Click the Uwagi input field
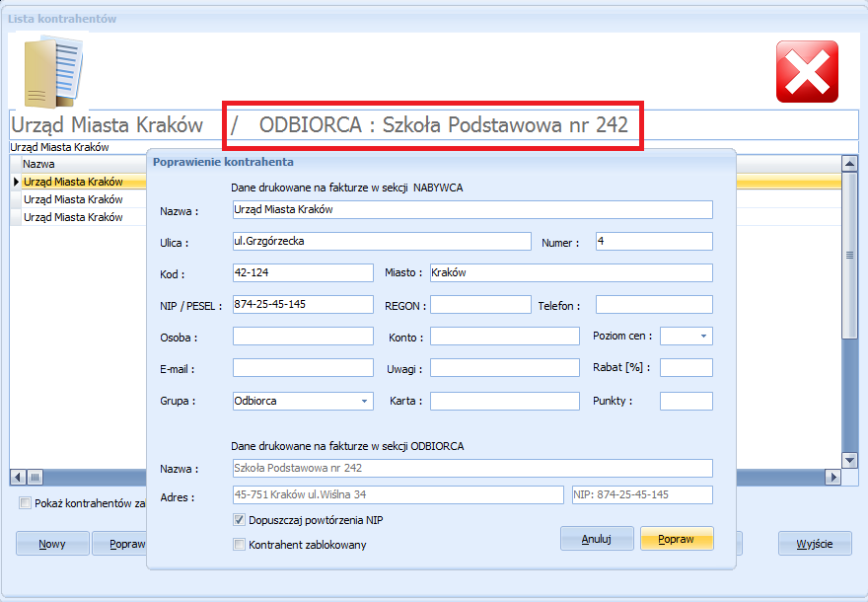 (505, 368)
